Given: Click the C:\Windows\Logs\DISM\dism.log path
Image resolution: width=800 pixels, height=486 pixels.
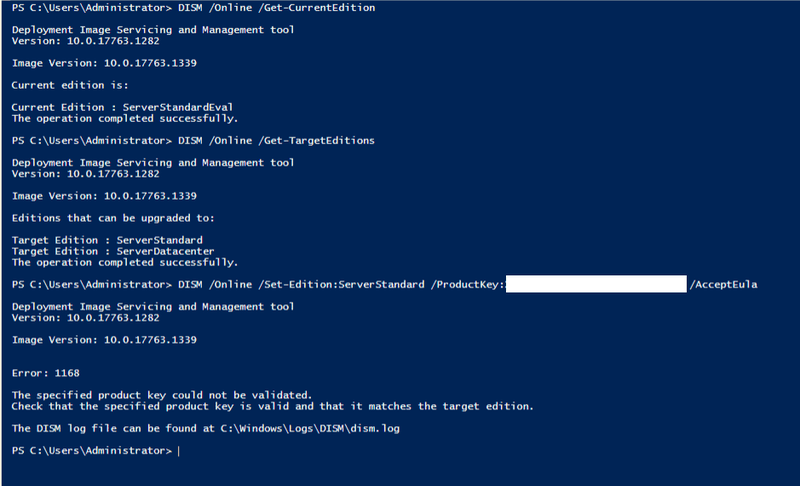Looking at the screenshot, I should coord(310,429).
